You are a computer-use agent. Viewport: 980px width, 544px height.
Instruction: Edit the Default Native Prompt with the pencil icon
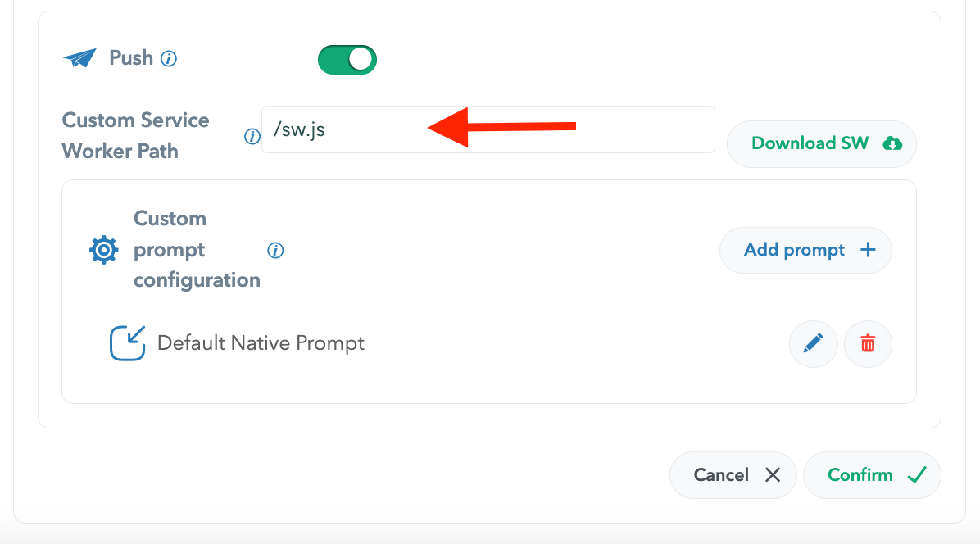coord(813,344)
